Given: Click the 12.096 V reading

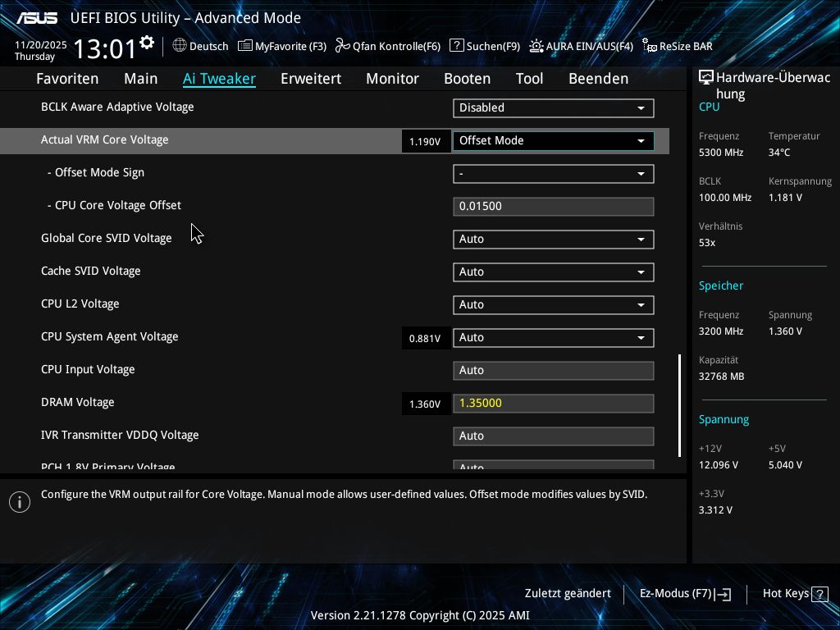Looking at the screenshot, I should coord(719,465).
